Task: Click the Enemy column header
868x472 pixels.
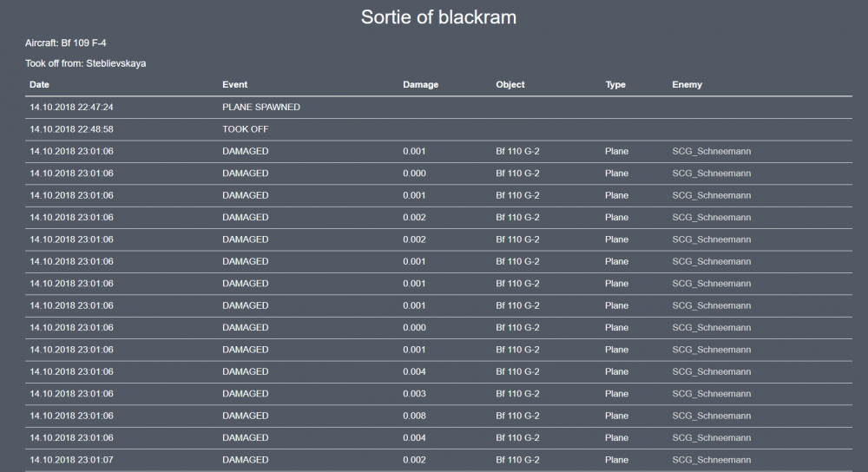Action: 687,85
